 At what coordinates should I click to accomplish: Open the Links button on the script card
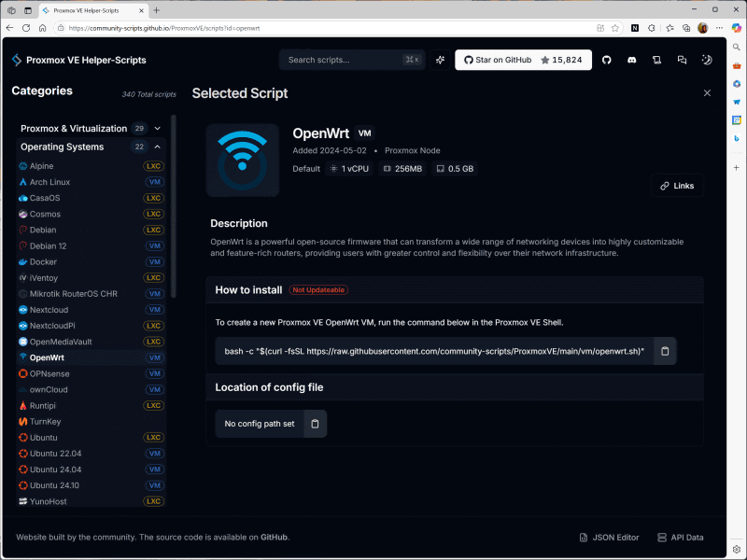pos(677,185)
